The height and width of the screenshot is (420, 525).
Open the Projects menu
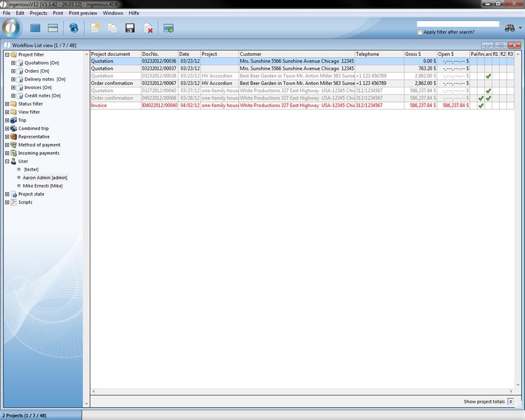(38, 13)
